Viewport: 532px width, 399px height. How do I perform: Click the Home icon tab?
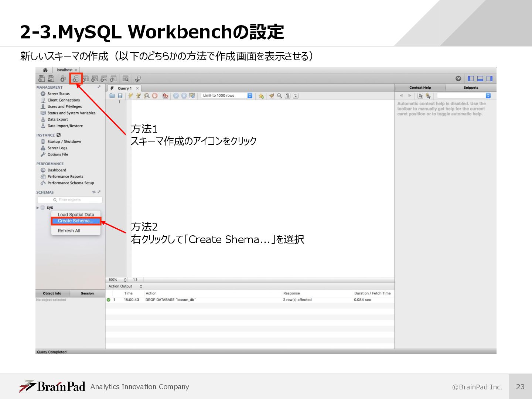[45, 70]
